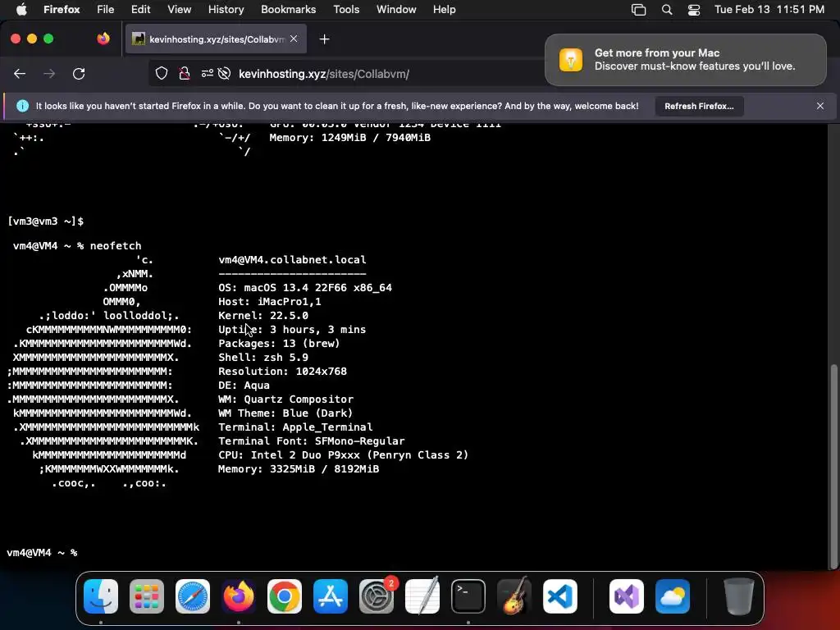Click the blocked autoplay icon in address bar
Screen dimensions: 840x630
pos(225,74)
